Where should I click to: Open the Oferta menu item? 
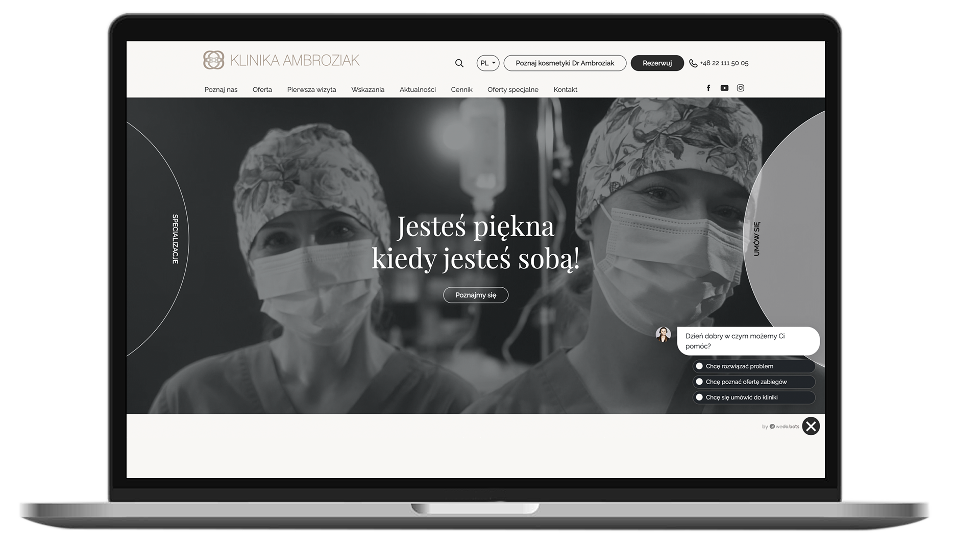point(262,90)
